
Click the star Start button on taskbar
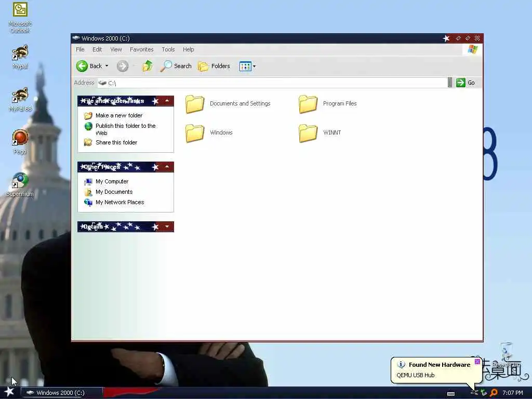pyautogui.click(x=9, y=392)
